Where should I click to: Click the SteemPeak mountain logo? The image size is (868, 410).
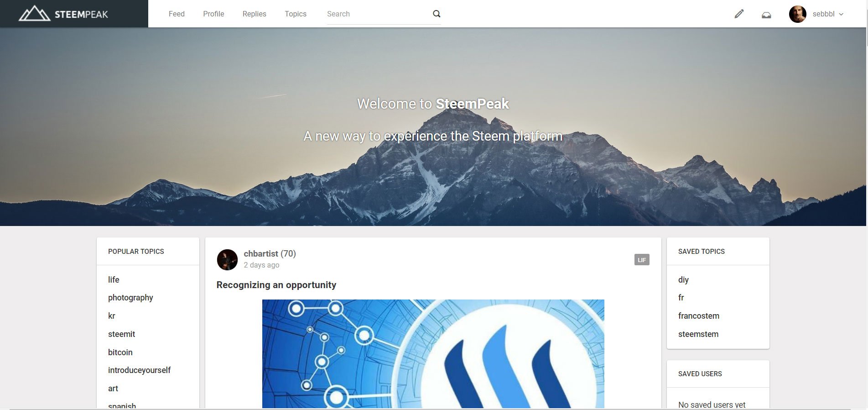[x=34, y=13]
